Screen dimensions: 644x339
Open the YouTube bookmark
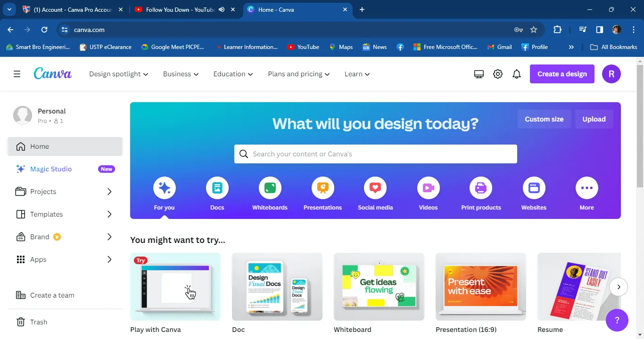coord(303,47)
